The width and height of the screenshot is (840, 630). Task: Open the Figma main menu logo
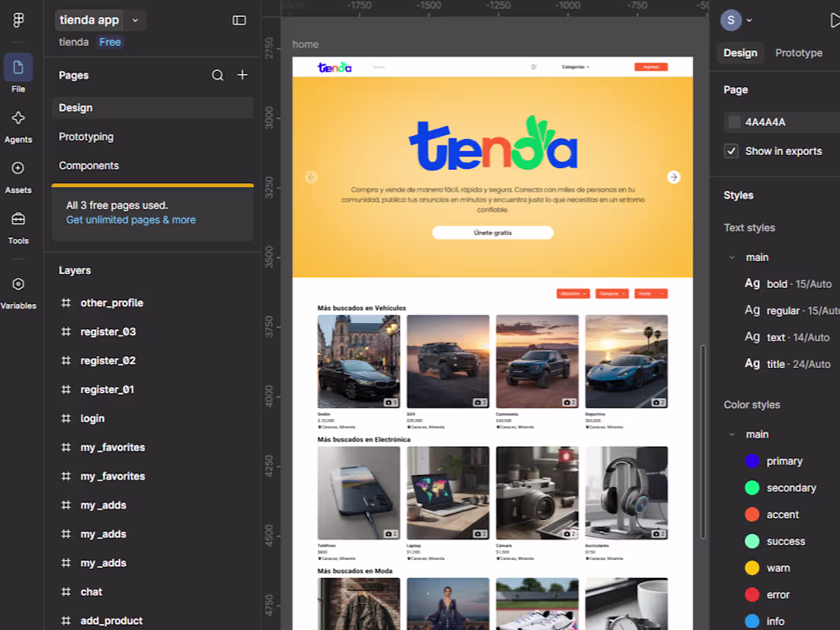(18, 20)
